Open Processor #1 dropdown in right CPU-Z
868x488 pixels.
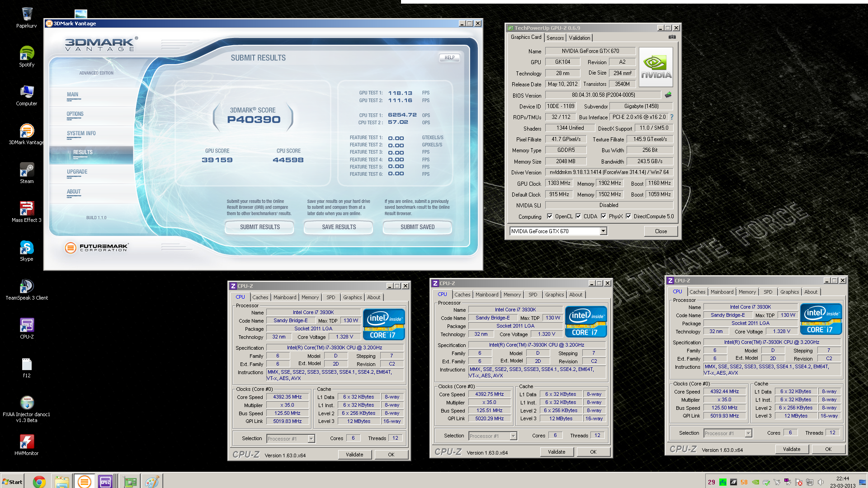(x=748, y=433)
